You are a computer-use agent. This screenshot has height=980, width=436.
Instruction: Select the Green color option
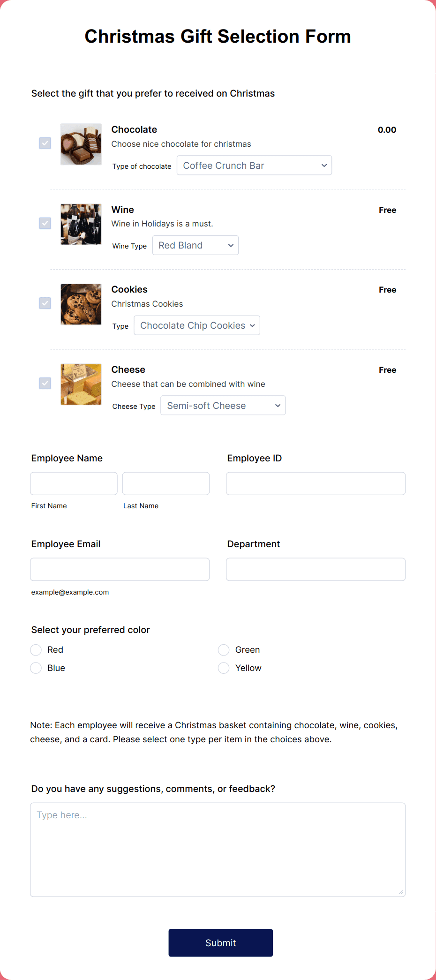224,649
